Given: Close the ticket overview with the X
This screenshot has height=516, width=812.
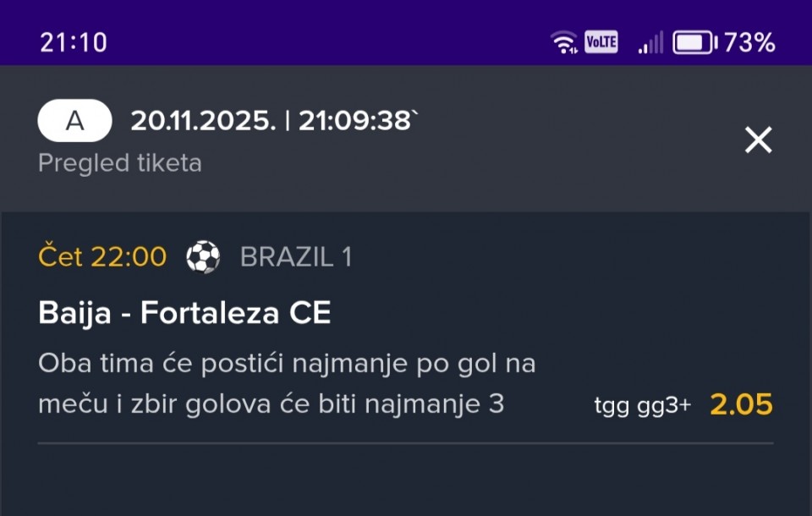Looking at the screenshot, I should click(758, 140).
